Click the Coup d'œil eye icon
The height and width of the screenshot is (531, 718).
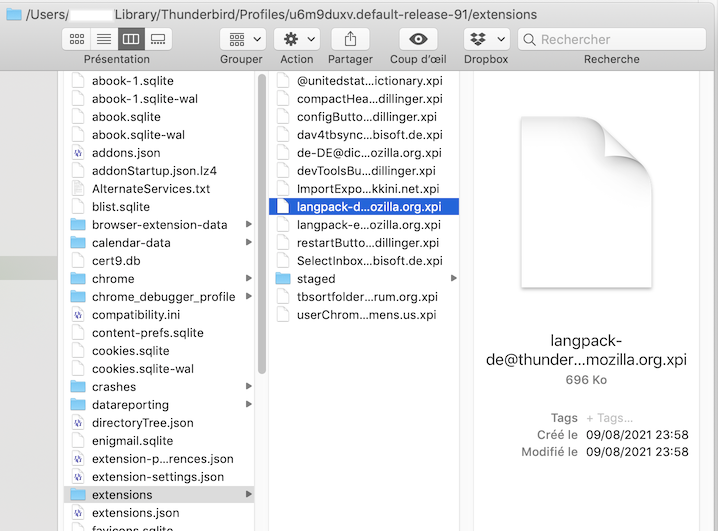point(418,39)
